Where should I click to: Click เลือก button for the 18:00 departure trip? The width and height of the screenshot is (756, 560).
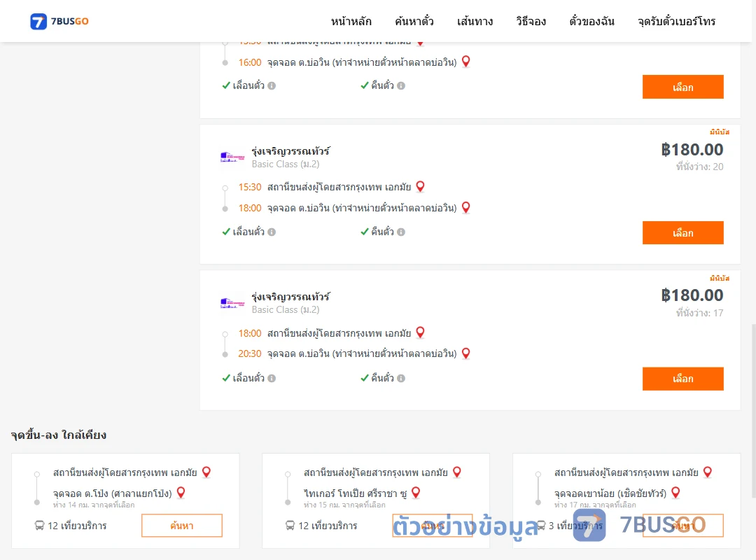pyautogui.click(x=682, y=379)
